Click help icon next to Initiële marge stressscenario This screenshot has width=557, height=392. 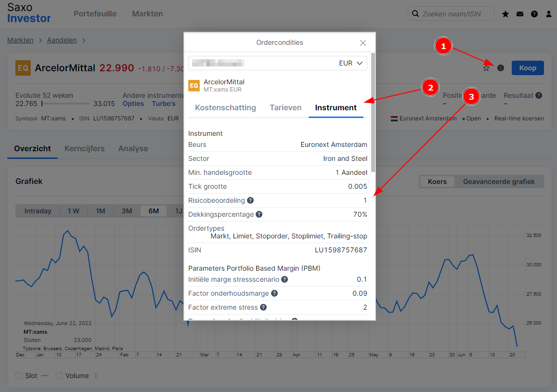coord(285,279)
